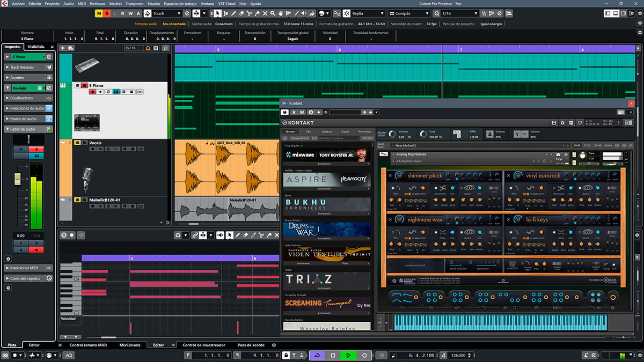Open the Touch automation mode dropdown
644x362 pixels.
[x=167, y=13]
